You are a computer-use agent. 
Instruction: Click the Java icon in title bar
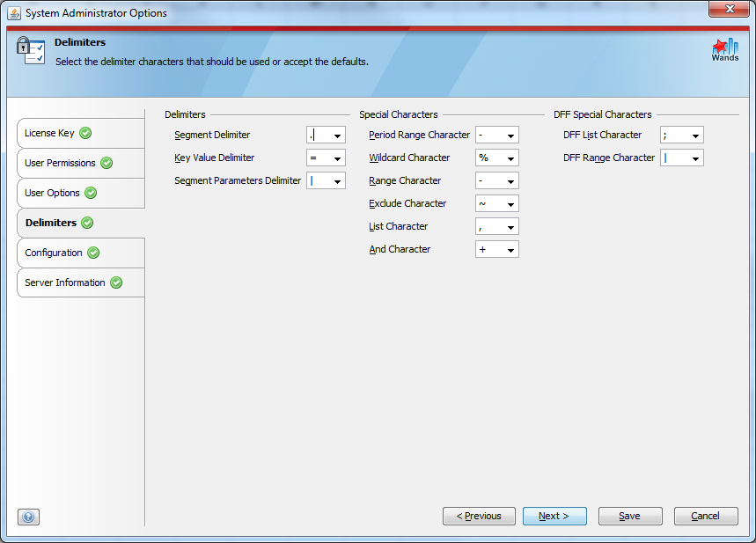[14, 13]
